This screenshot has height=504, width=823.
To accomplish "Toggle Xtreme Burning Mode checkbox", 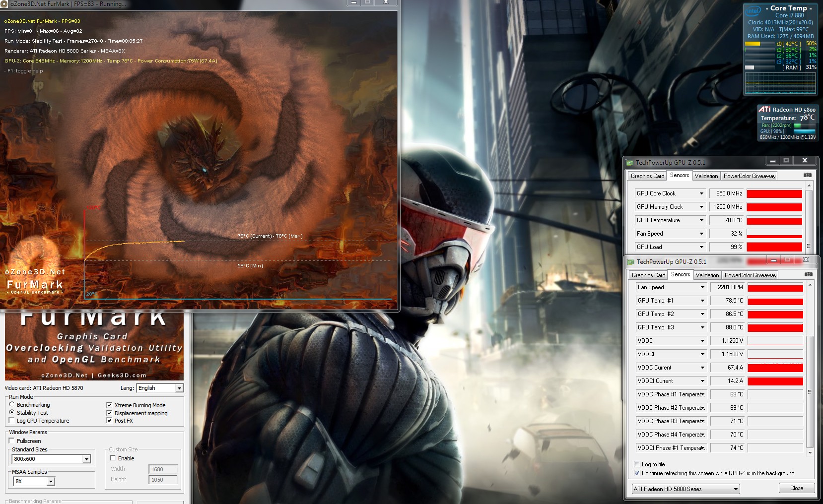I will coord(109,405).
